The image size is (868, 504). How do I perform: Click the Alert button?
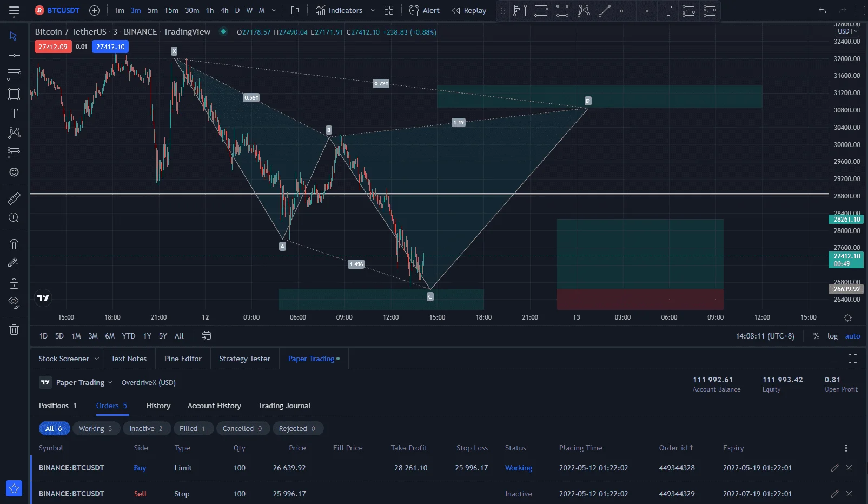click(x=424, y=10)
